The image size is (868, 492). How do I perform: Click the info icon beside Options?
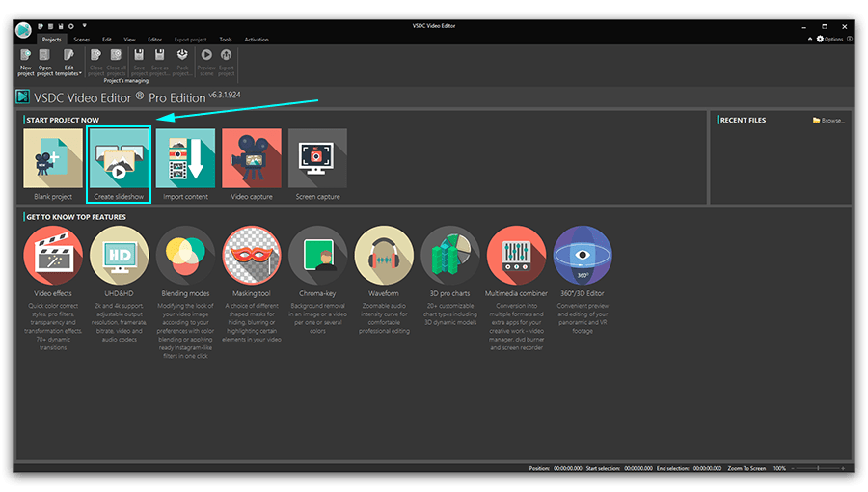click(850, 40)
